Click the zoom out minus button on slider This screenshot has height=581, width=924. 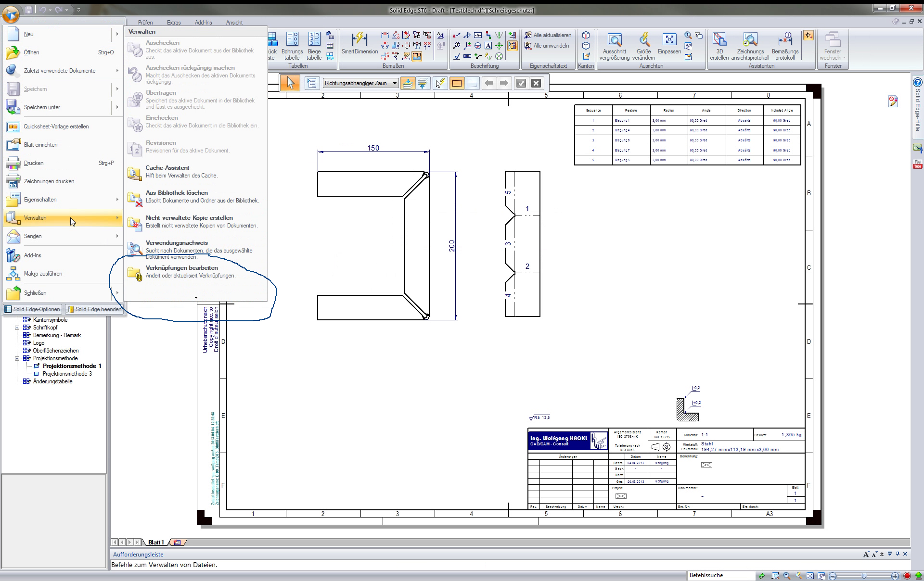[833, 576]
